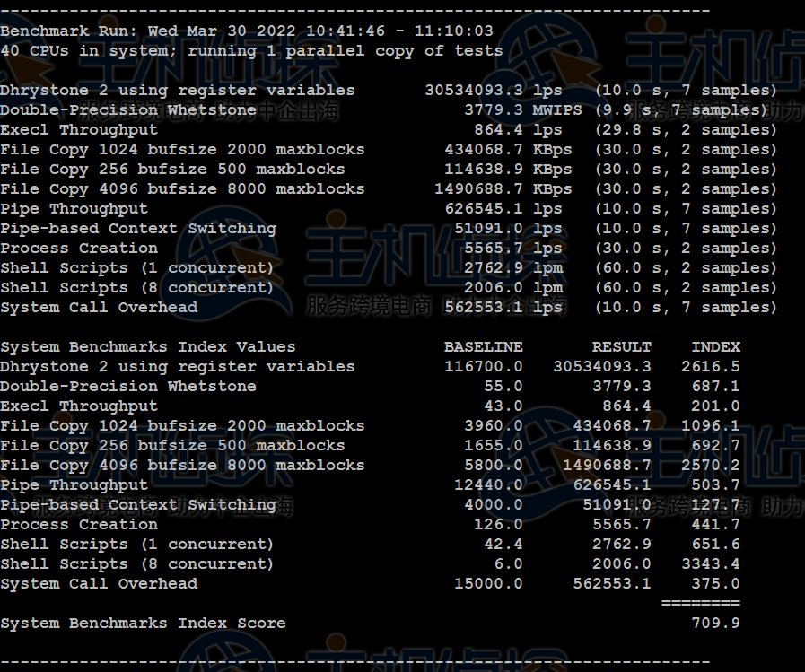Image resolution: width=805 pixels, height=672 pixels.
Task: Select the 'BASELINE' column header
Action: (484, 347)
